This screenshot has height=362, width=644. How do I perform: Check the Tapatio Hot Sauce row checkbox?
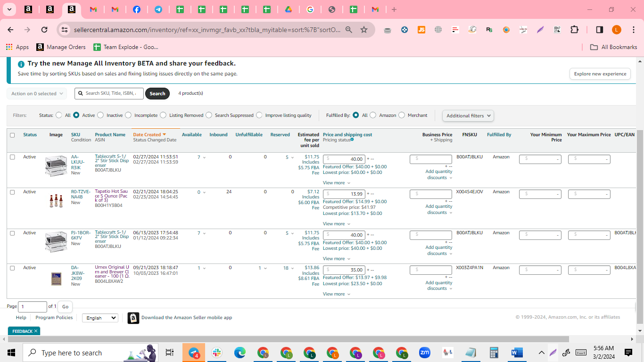(12, 192)
